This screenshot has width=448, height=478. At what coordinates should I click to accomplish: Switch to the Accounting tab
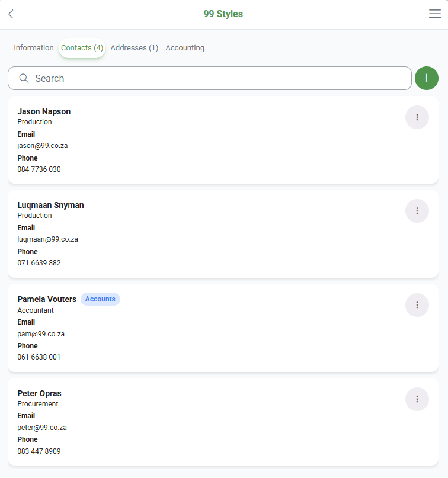point(185,48)
